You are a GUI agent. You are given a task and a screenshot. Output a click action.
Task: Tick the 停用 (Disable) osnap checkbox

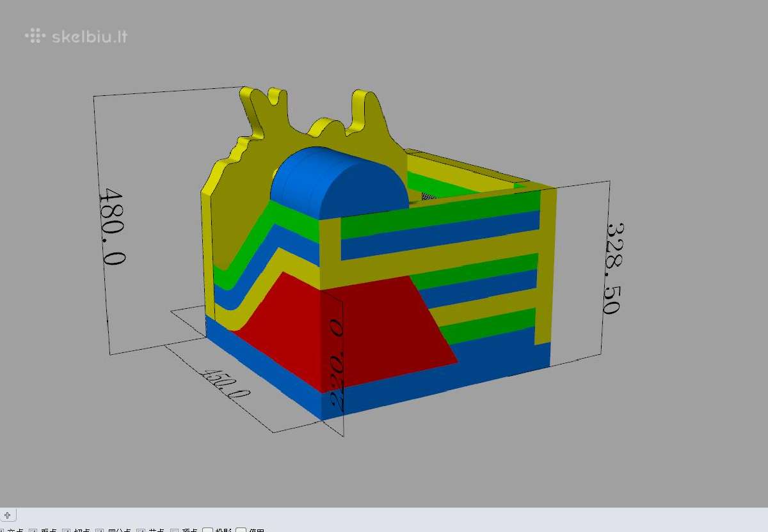pos(241,530)
